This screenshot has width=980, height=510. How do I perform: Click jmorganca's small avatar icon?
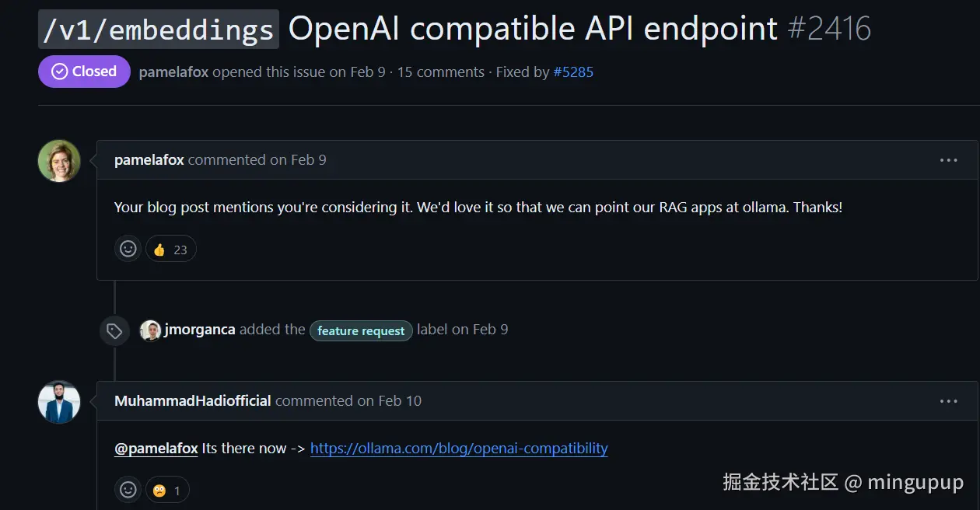click(x=150, y=330)
